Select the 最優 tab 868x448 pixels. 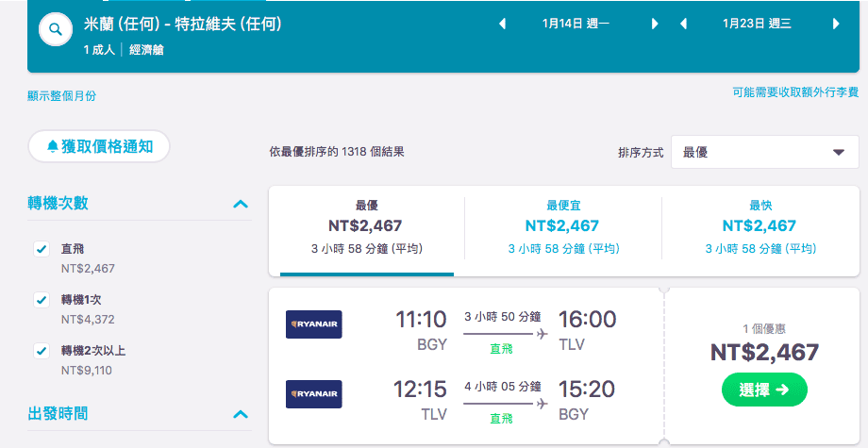click(x=366, y=229)
